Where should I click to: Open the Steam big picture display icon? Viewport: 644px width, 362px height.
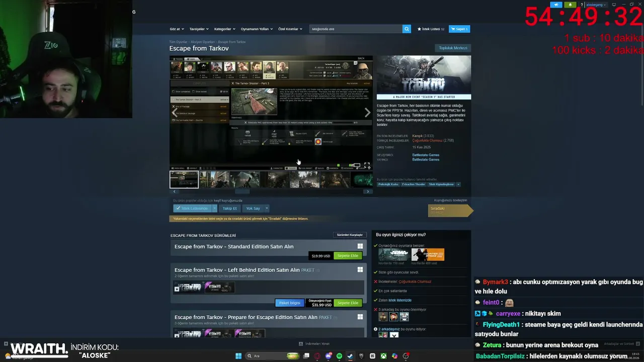click(x=614, y=5)
